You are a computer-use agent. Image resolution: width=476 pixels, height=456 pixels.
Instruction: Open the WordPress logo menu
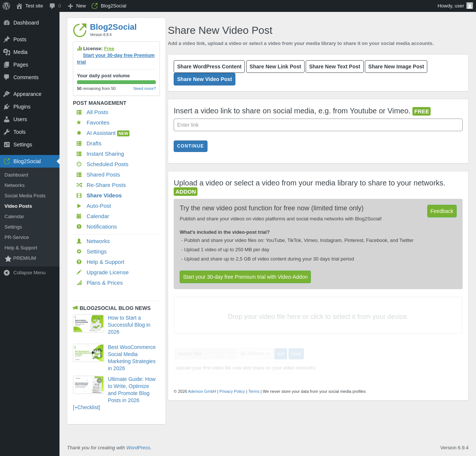point(6,6)
